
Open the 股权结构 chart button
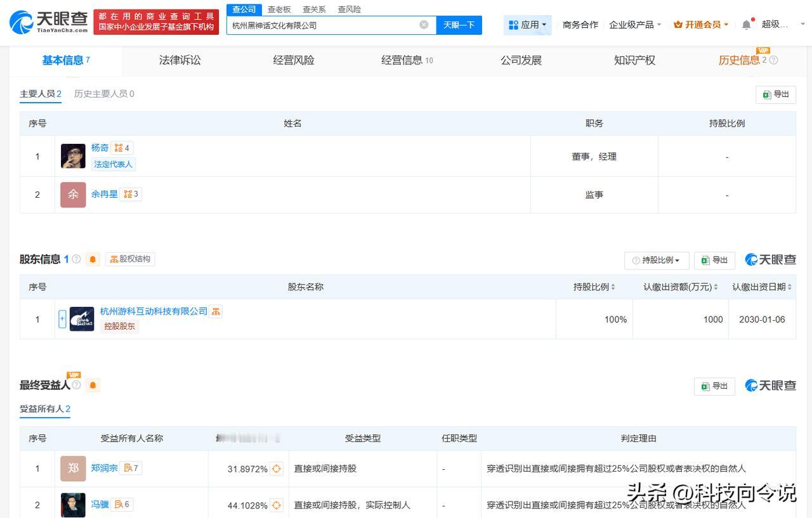(x=130, y=259)
